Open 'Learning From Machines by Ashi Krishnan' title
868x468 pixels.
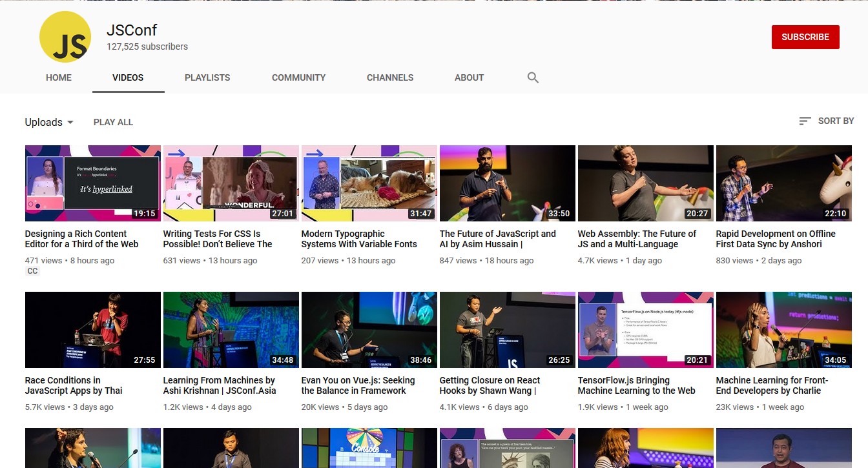click(220, 385)
